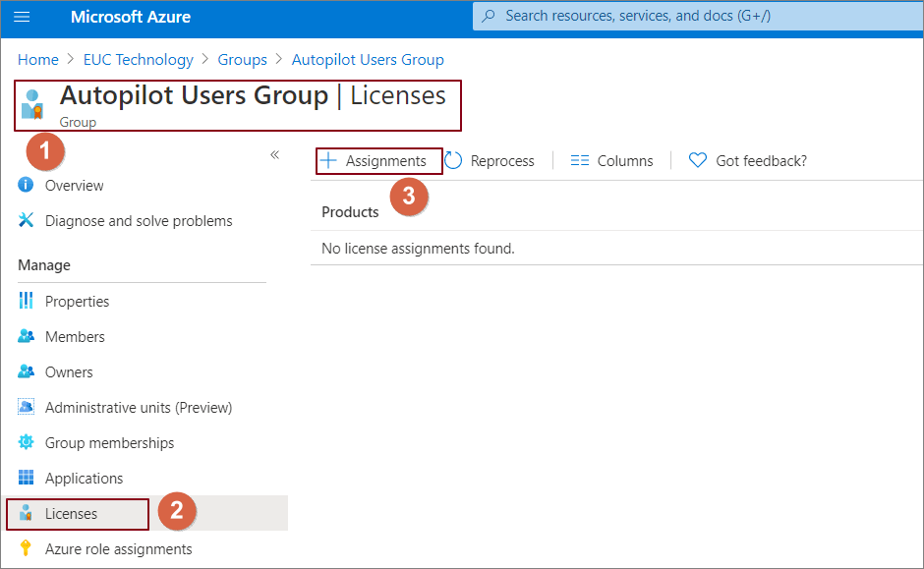Open the Autopilot Users Group breadcrumb
The image size is (924, 569).
[368, 60]
